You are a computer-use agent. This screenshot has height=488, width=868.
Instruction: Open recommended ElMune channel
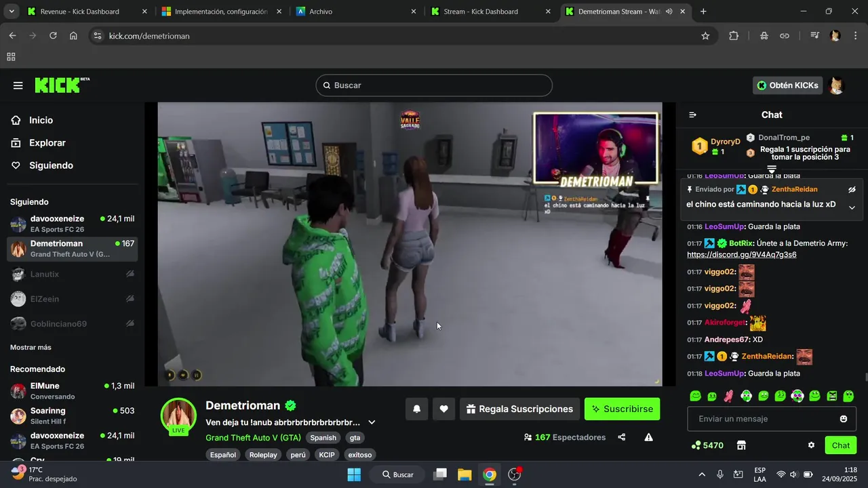[72, 390]
